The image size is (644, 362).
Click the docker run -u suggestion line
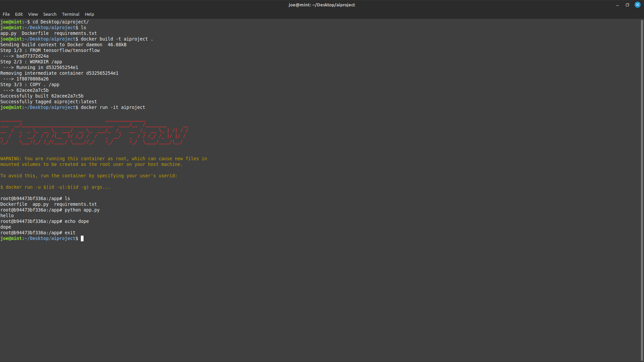(x=55, y=187)
